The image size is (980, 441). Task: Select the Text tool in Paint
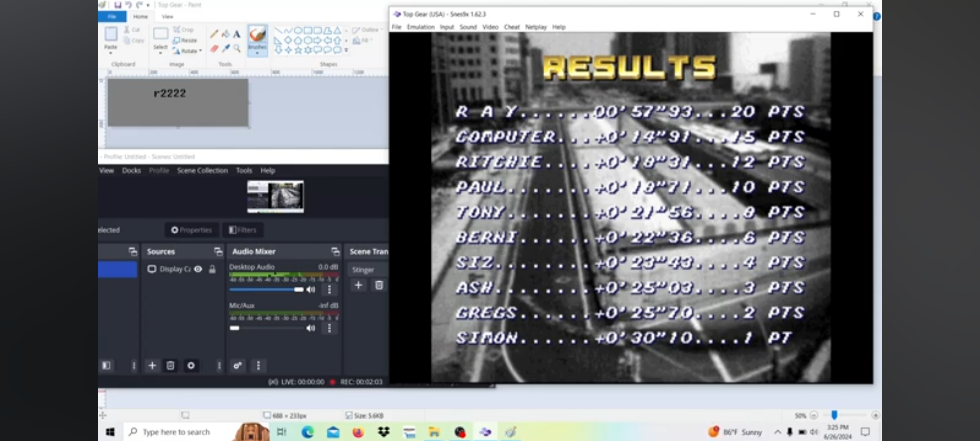(237, 34)
